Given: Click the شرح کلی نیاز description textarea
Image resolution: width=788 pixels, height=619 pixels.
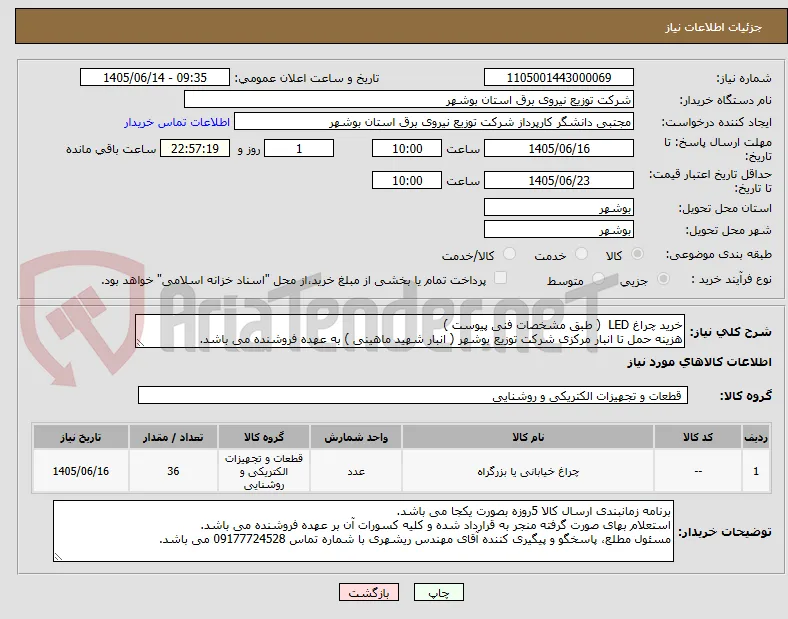Looking at the screenshot, I should click(x=410, y=332).
